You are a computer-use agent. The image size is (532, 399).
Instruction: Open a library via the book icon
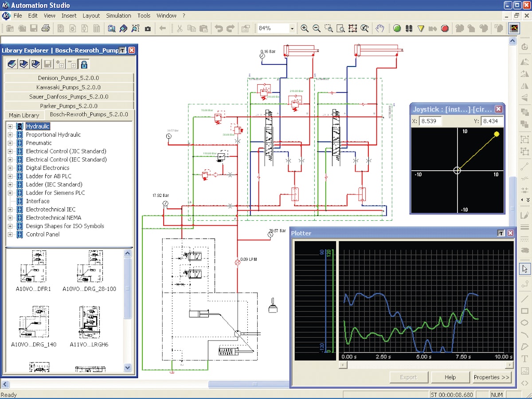[x=12, y=64]
